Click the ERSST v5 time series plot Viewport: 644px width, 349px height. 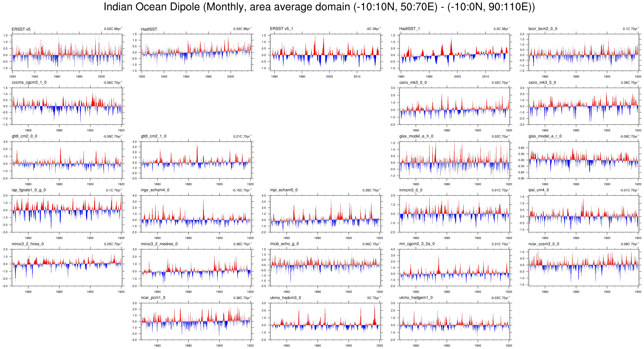67,52
